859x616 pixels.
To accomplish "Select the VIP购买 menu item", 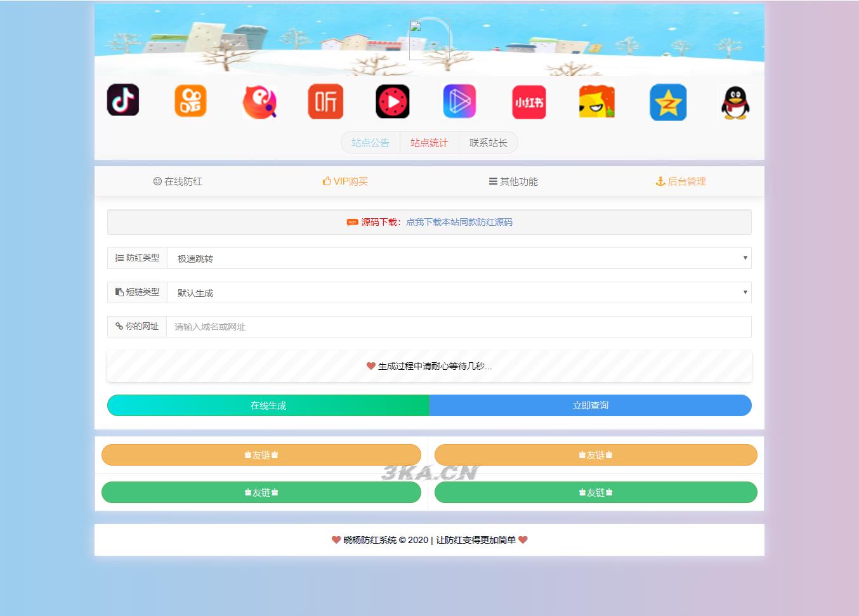I will 345,181.
